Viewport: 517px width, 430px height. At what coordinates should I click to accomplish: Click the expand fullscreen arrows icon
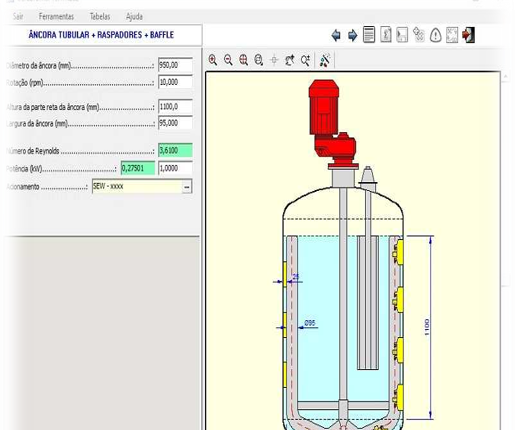452,35
